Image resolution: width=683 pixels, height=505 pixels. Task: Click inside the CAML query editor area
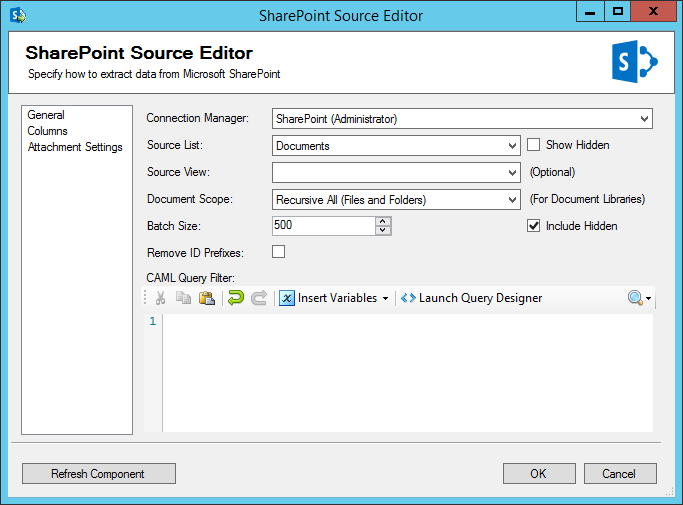coord(408,373)
